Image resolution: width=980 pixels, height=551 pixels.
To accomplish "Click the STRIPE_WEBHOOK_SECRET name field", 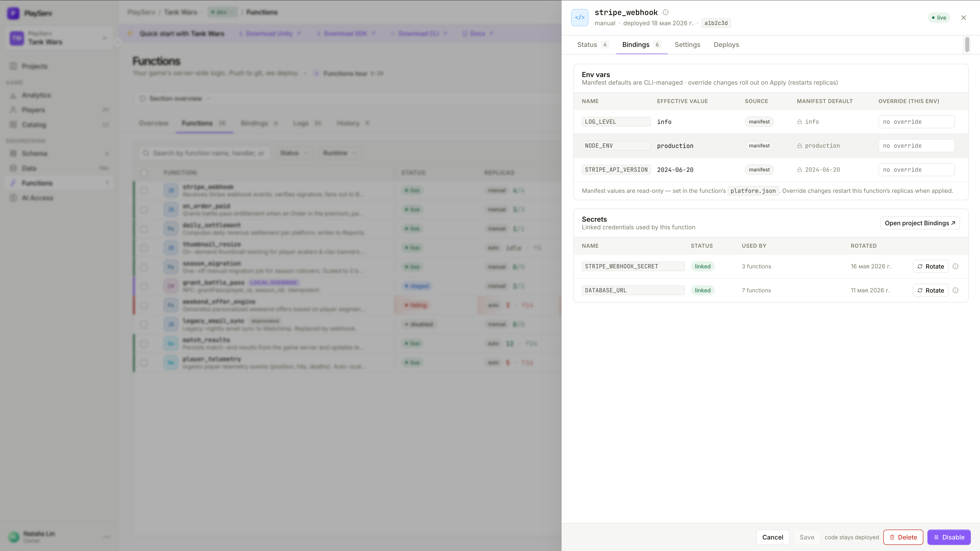I will click(x=633, y=266).
